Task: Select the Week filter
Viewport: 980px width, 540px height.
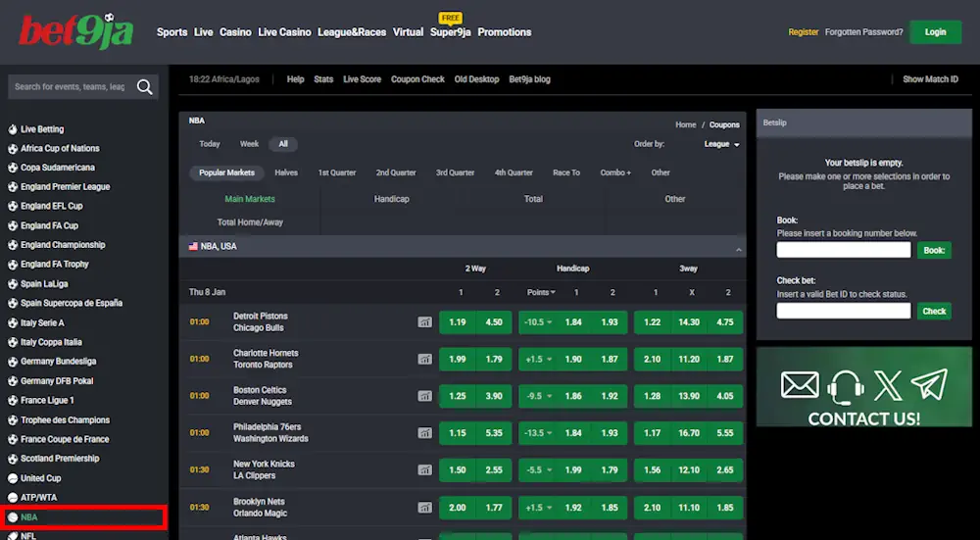Action: (249, 144)
